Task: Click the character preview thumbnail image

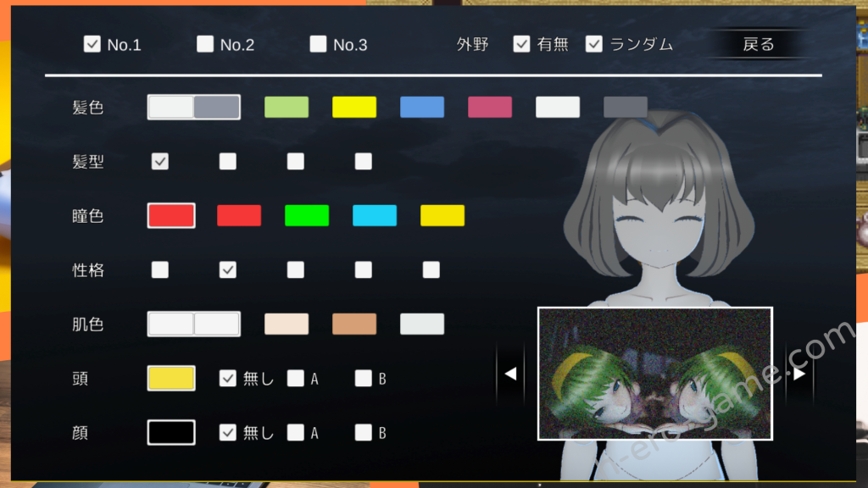Action: pos(655,372)
